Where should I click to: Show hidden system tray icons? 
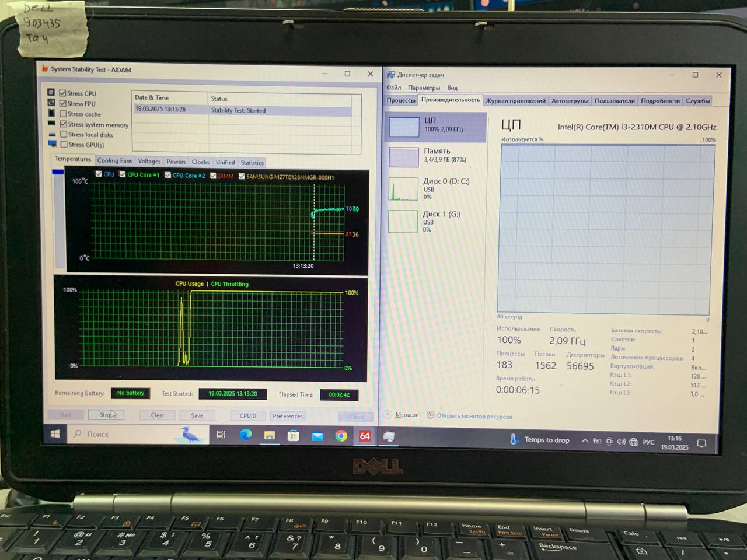point(584,441)
